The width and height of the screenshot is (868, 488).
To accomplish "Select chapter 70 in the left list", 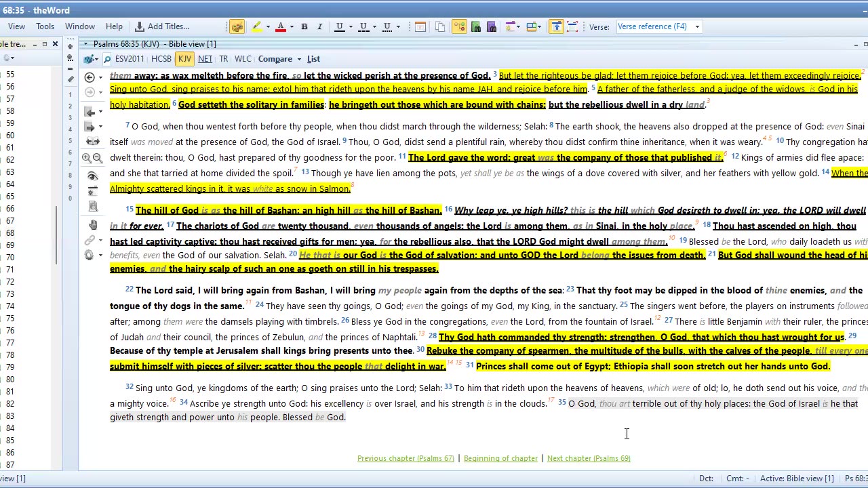I will 10,258.
